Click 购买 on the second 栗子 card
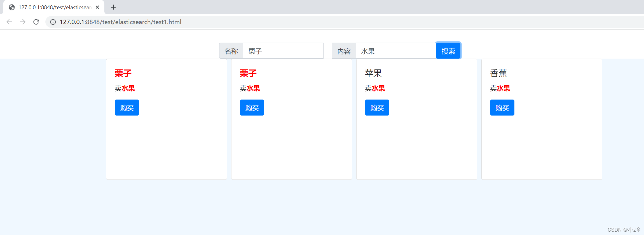 252,108
